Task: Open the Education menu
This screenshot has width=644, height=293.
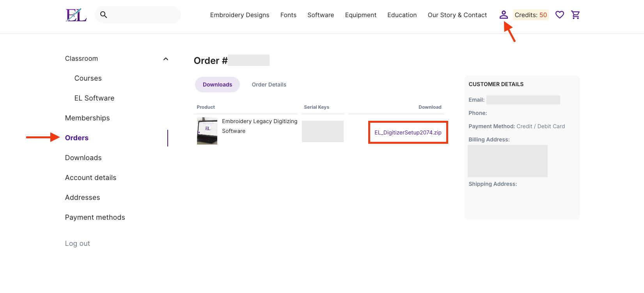Action: coord(402,15)
